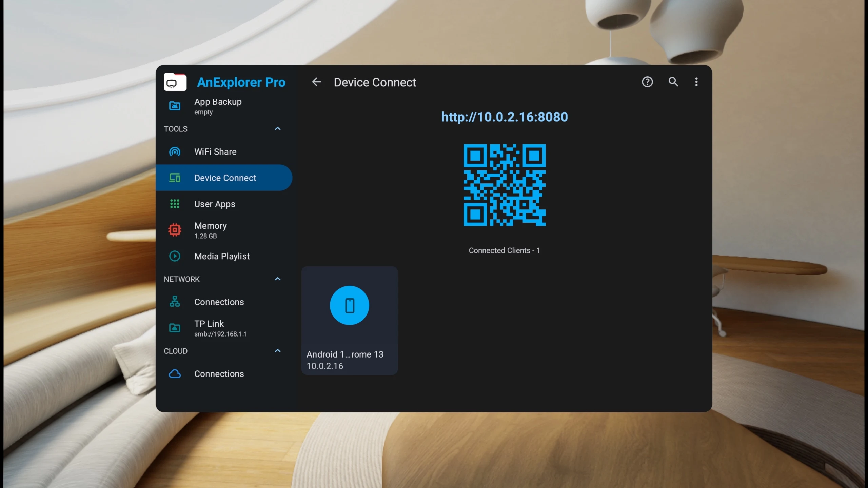This screenshot has width=868, height=488.
Task: Open the http://10.0.2.16:8080 address link
Action: (x=504, y=117)
